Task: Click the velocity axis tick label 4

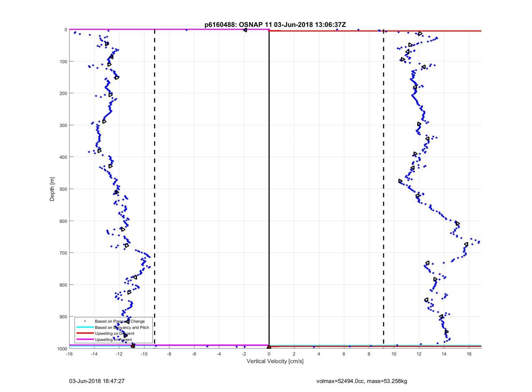Action: 319,354
